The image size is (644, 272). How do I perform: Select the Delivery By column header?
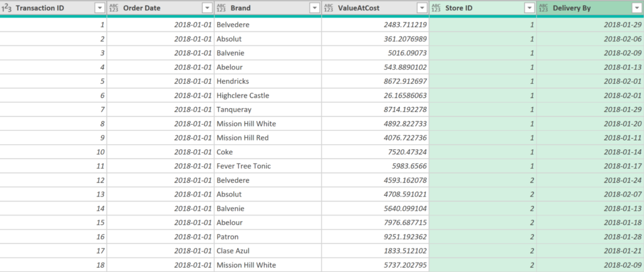590,8
